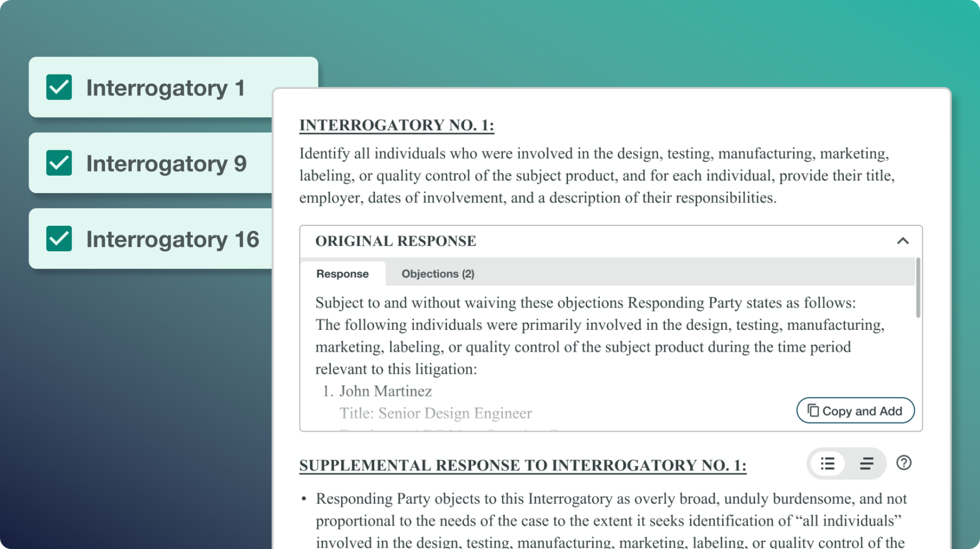Viewport: 980px width, 549px height.
Task: Switch to the paragraph view icon
Action: point(866,464)
